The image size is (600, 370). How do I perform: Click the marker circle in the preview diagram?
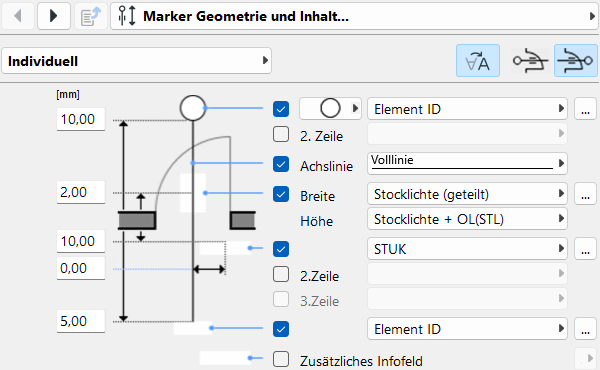(193, 108)
